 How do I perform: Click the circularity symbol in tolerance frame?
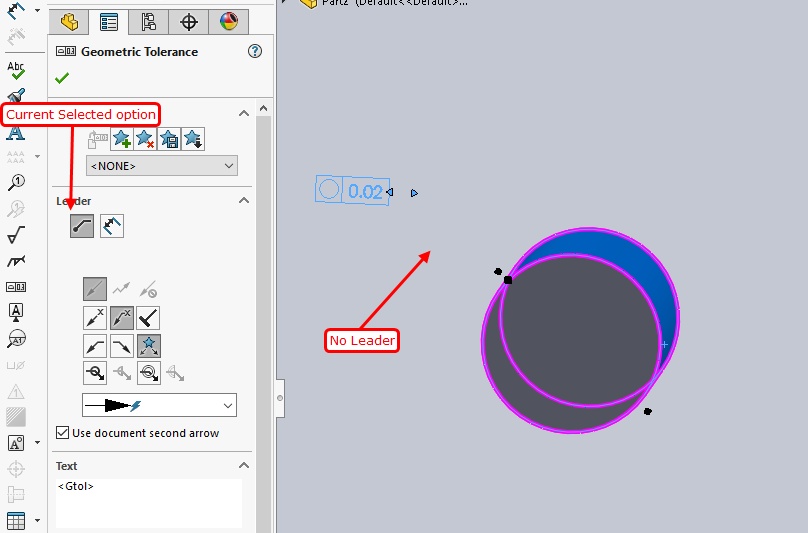(329, 189)
